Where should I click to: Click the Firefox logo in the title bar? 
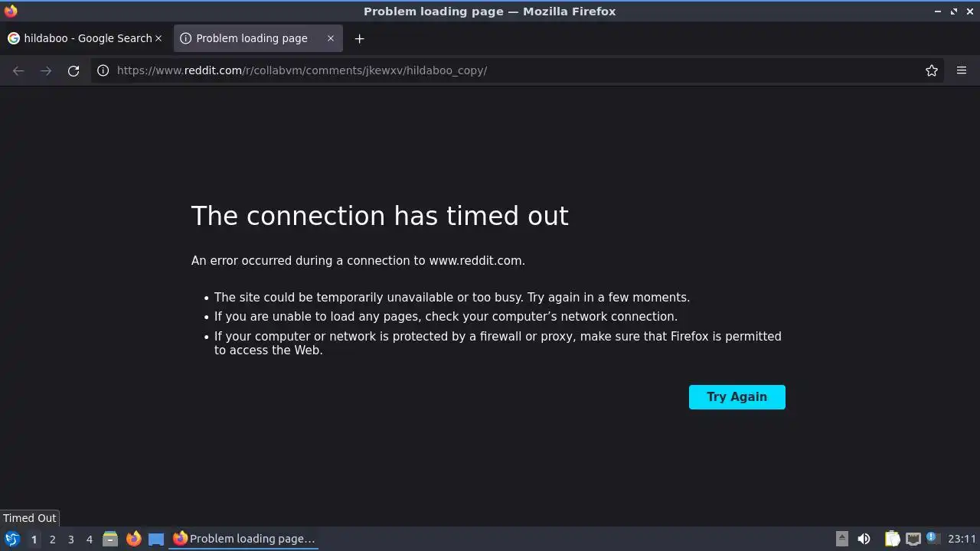click(x=11, y=11)
